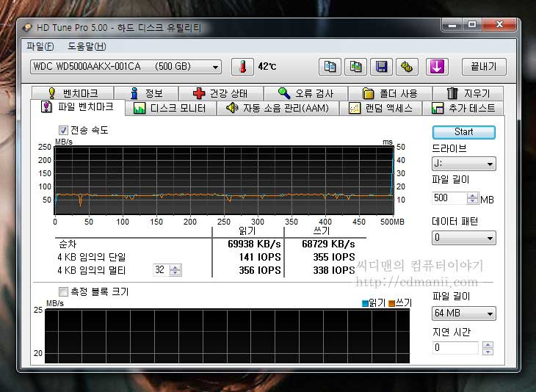Click the 338 IOPS write value
Image resolution: width=536 pixels, height=392 pixels.
coord(334,270)
